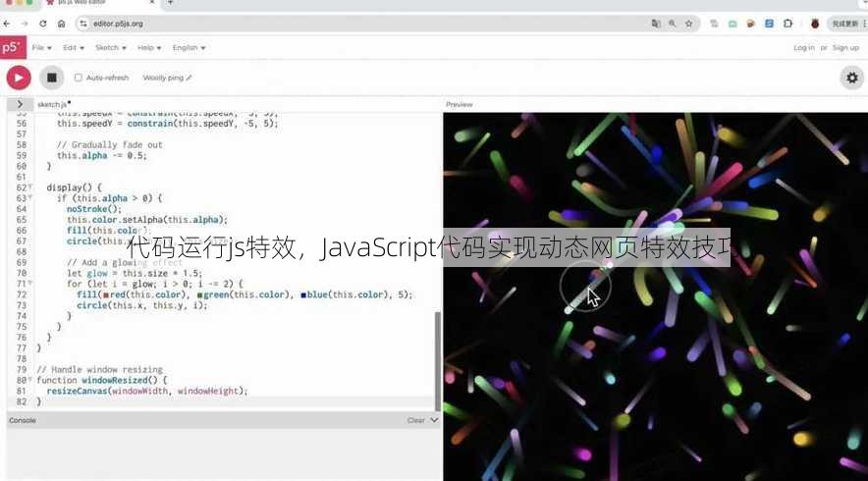Click the red color swatch on line 72
Viewport: 868px width, 481px height.
pos(105,295)
